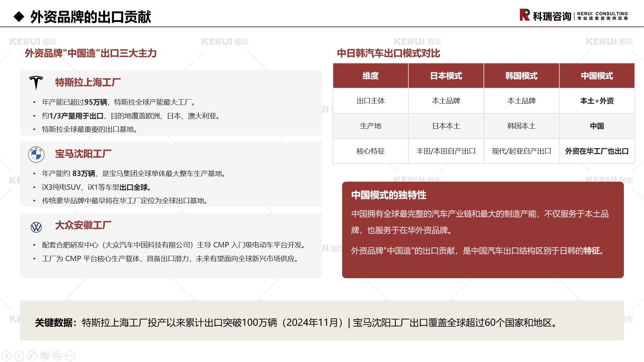This screenshot has height=362, width=644.
Task: Select slide title 外资品牌的出口贡献
Action: (91, 17)
